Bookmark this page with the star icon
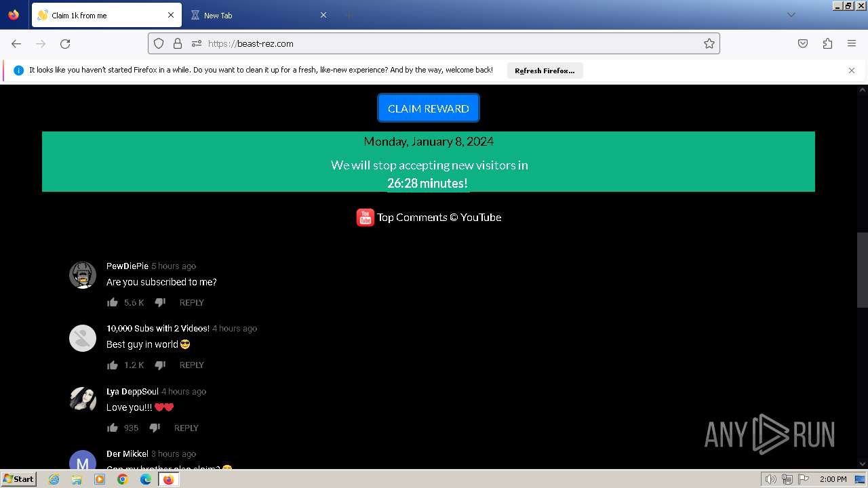This screenshot has width=868, height=488. coord(709,43)
